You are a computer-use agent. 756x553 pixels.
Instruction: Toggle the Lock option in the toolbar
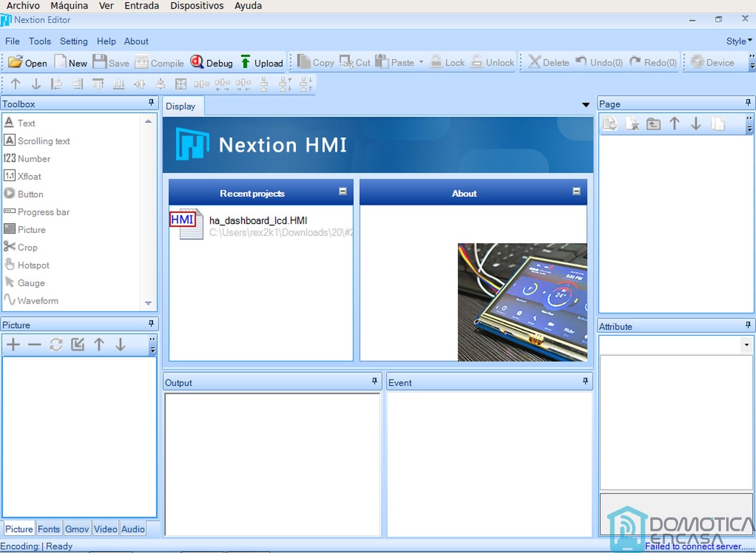[x=447, y=62]
